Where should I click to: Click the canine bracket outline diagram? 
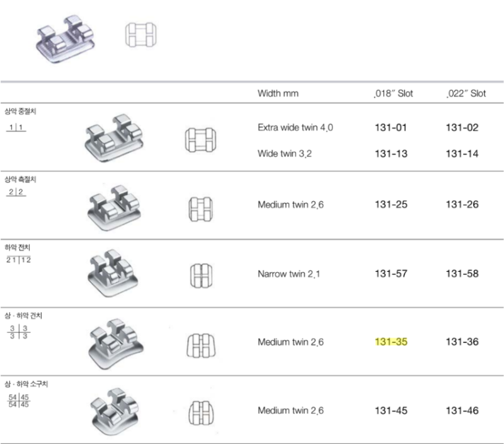(201, 346)
